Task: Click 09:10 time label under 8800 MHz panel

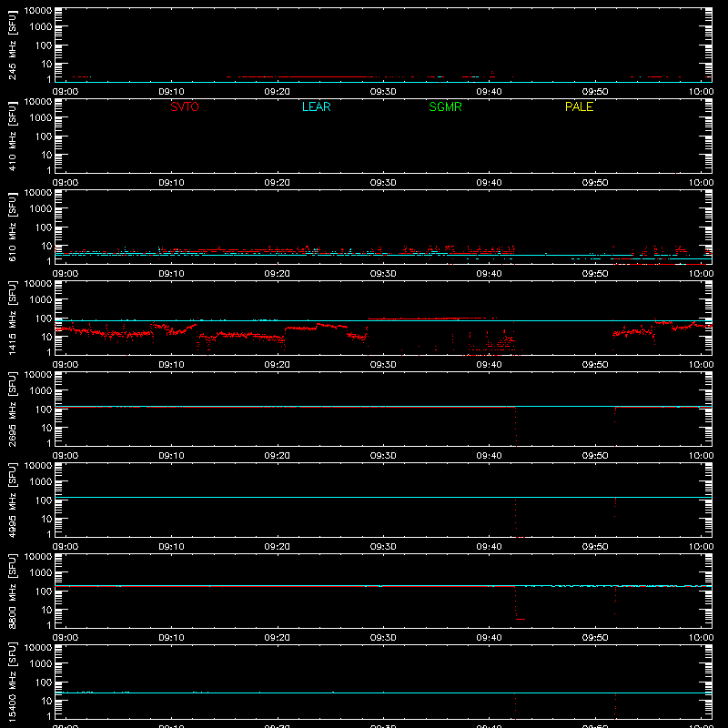Action: pyautogui.click(x=171, y=638)
